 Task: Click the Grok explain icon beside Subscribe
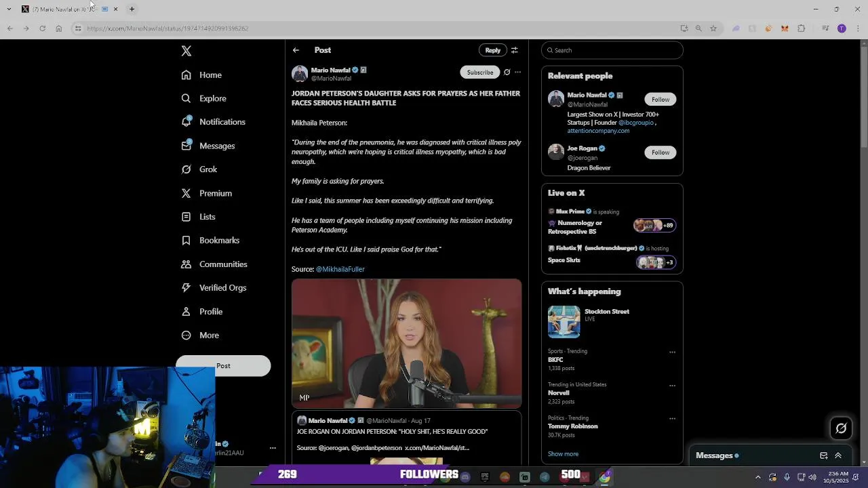[507, 72]
